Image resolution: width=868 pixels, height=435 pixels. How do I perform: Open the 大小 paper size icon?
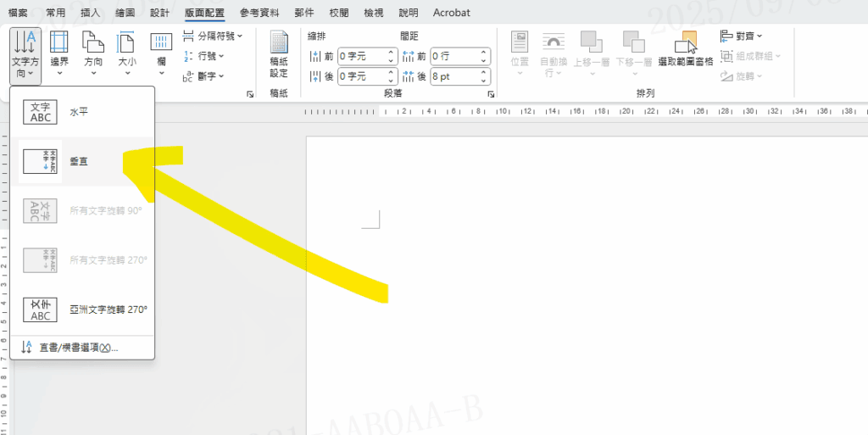point(126,53)
